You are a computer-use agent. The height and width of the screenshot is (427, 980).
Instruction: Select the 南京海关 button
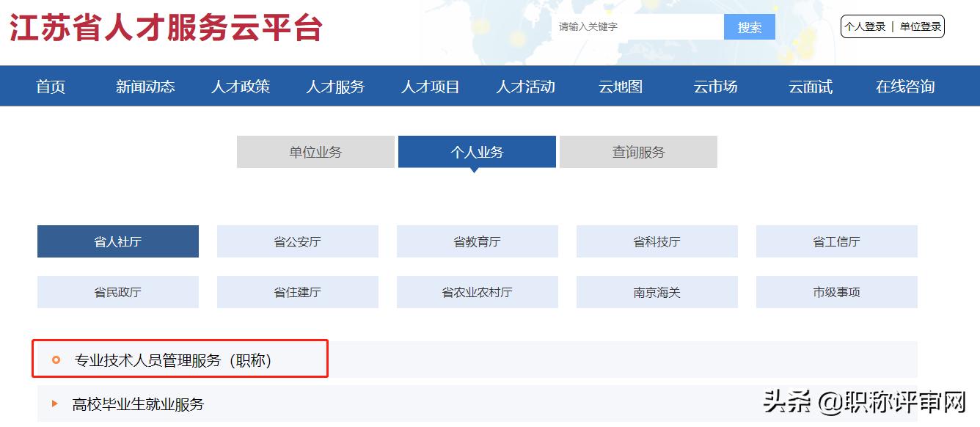(x=657, y=291)
